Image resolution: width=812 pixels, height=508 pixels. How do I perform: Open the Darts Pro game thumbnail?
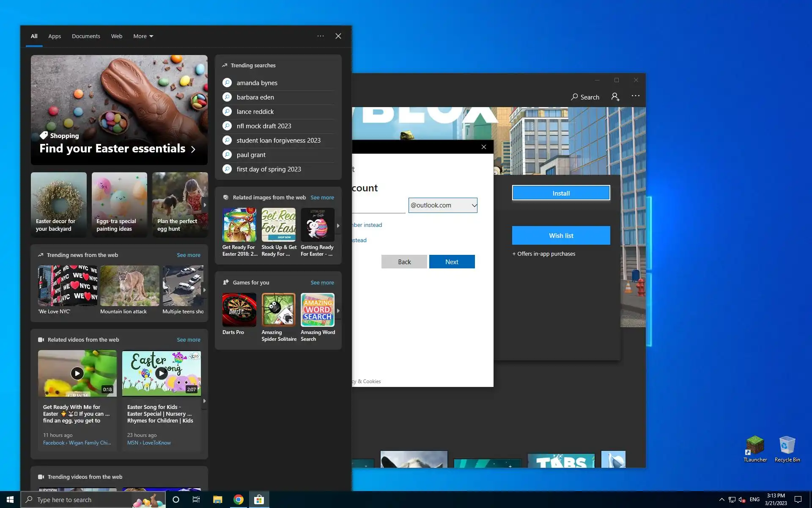pos(239,310)
